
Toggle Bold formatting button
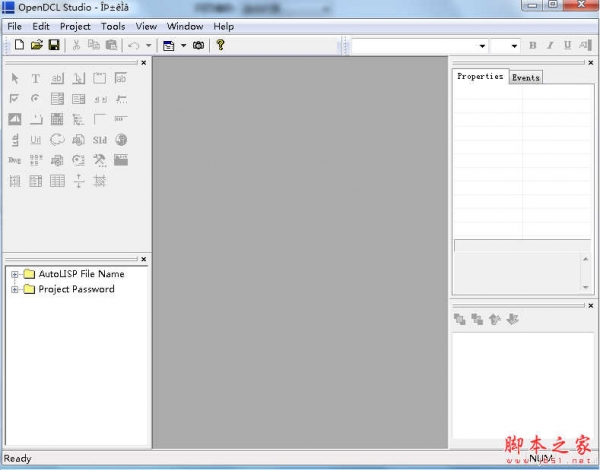[532, 46]
